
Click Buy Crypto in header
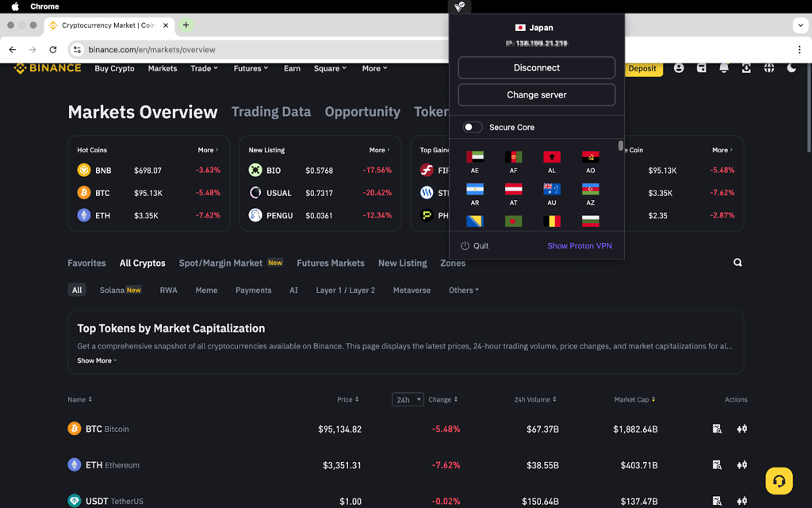tap(114, 68)
